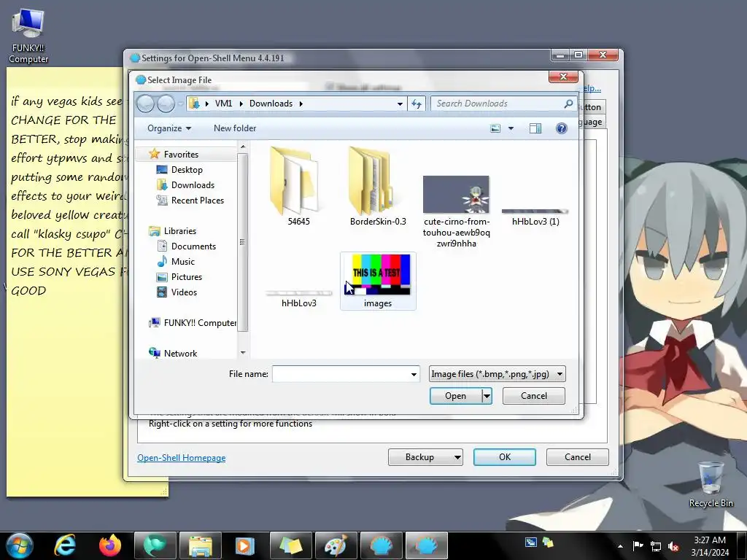Viewport: 747px width, 560px height.
Task: Click the Forward navigation arrow
Action: coord(166,104)
